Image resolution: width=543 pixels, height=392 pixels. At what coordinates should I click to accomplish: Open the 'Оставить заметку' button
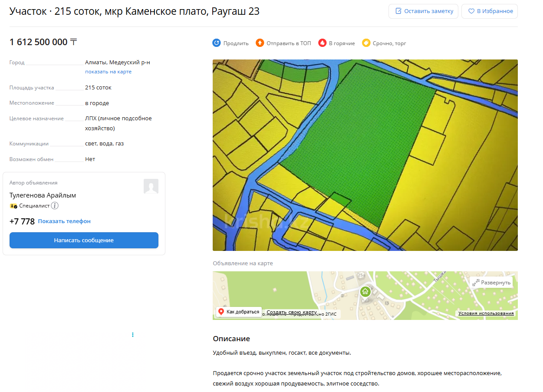[x=423, y=11]
